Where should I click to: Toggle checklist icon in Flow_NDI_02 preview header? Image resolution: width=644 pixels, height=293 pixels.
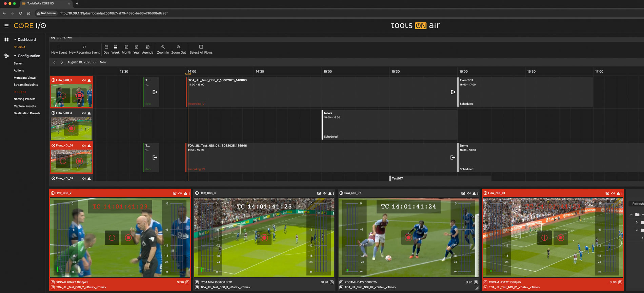point(463,193)
